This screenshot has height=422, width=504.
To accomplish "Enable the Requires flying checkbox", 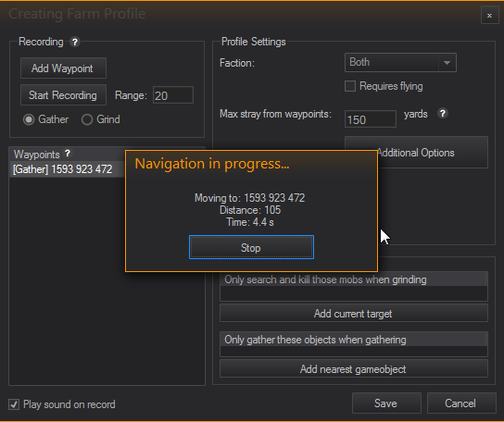I will click(350, 86).
